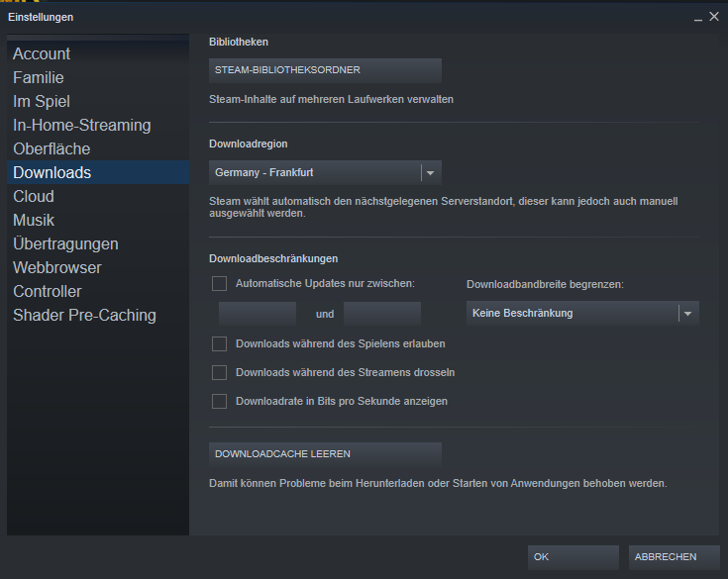728x579 pixels.
Task: Enable Downloadrate in Bits pro Sekunde
Action: pyautogui.click(x=219, y=401)
